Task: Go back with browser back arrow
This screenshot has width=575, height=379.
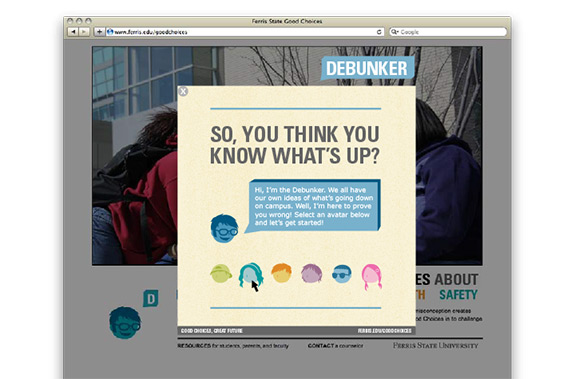Action: 73,32
